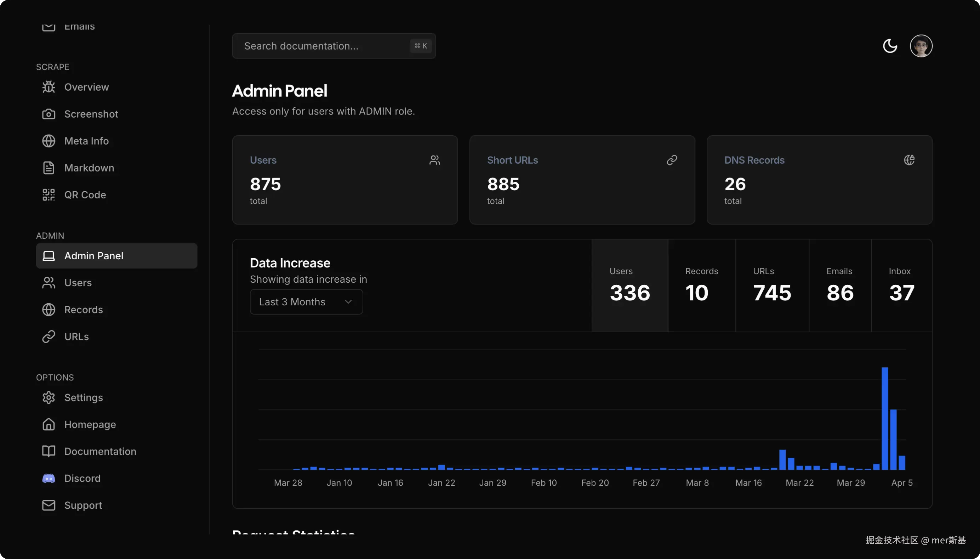Open Meta Info via the globe icon
This screenshot has height=559, width=980.
click(x=49, y=141)
